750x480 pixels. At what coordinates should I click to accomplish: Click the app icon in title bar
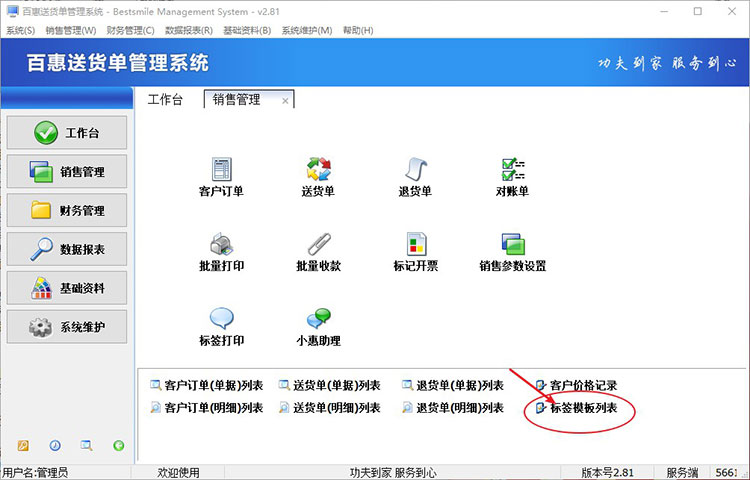point(12,11)
